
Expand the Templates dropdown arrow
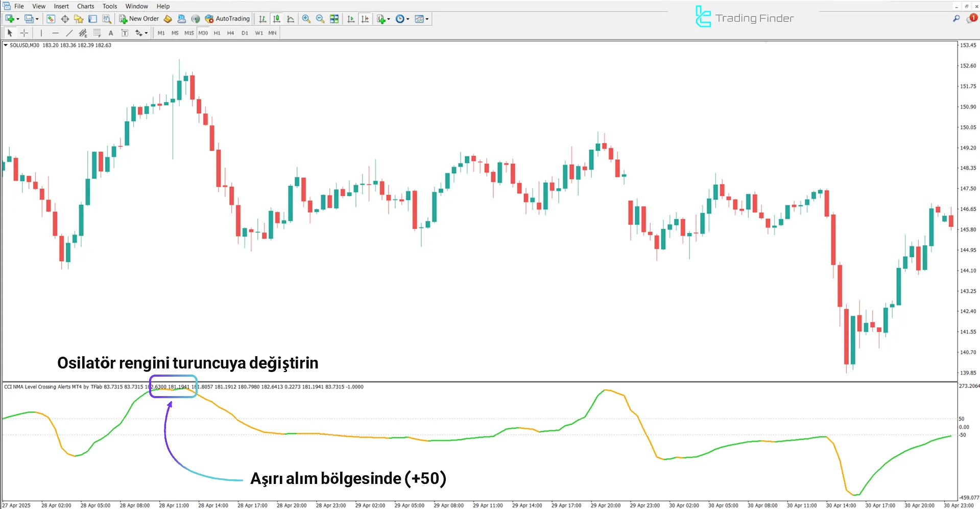pyautogui.click(x=427, y=19)
